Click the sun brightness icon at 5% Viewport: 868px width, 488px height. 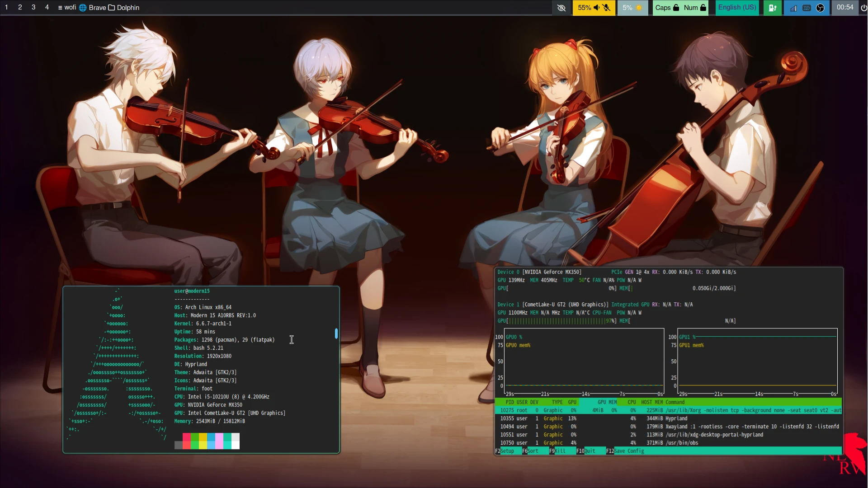(639, 8)
